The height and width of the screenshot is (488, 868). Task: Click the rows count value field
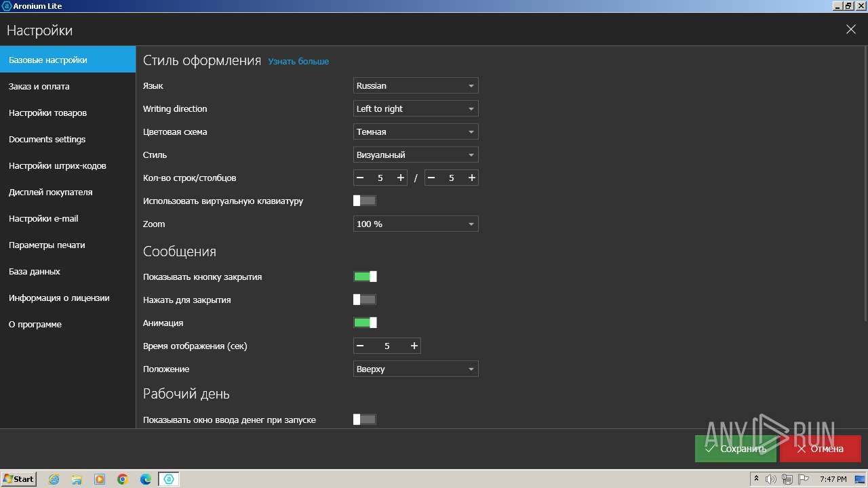(x=380, y=178)
